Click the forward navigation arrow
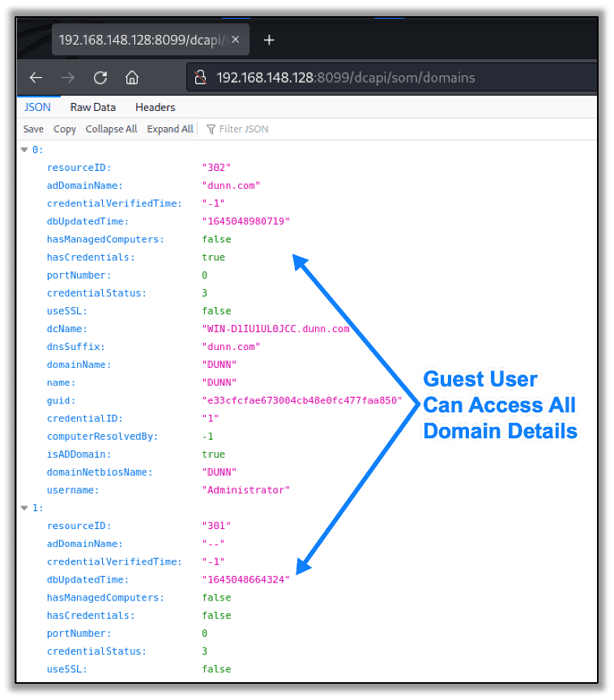This screenshot has width=614, height=700. pyautogui.click(x=68, y=77)
